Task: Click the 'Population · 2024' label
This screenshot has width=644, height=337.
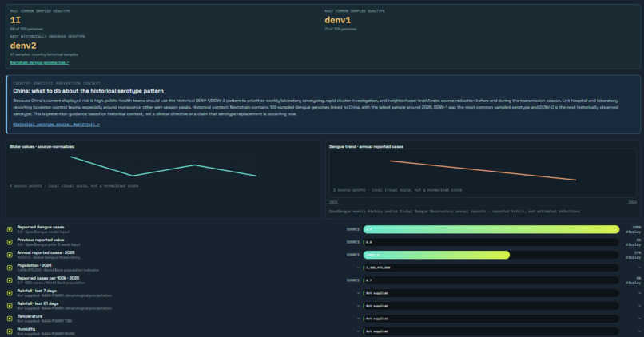Action: [34, 265]
